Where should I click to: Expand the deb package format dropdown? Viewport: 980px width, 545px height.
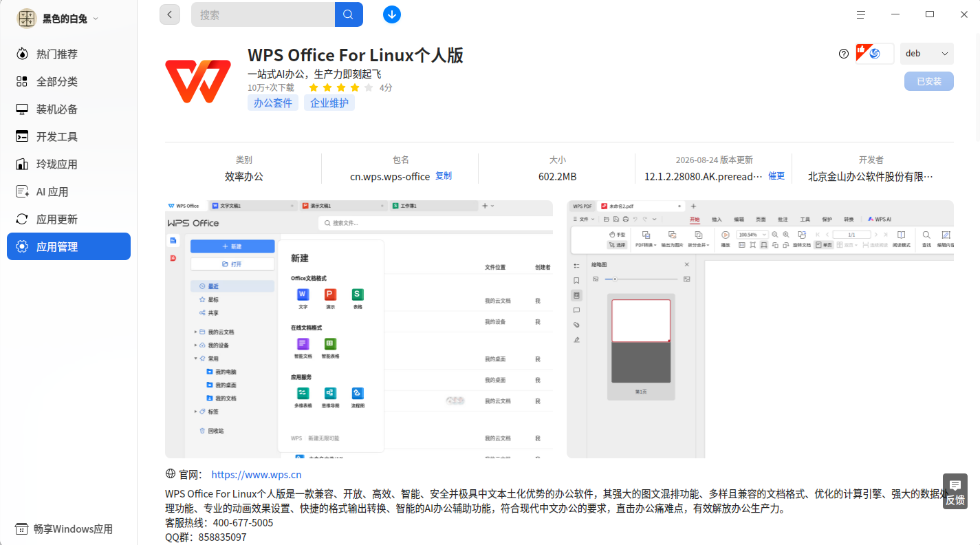pyautogui.click(x=927, y=54)
